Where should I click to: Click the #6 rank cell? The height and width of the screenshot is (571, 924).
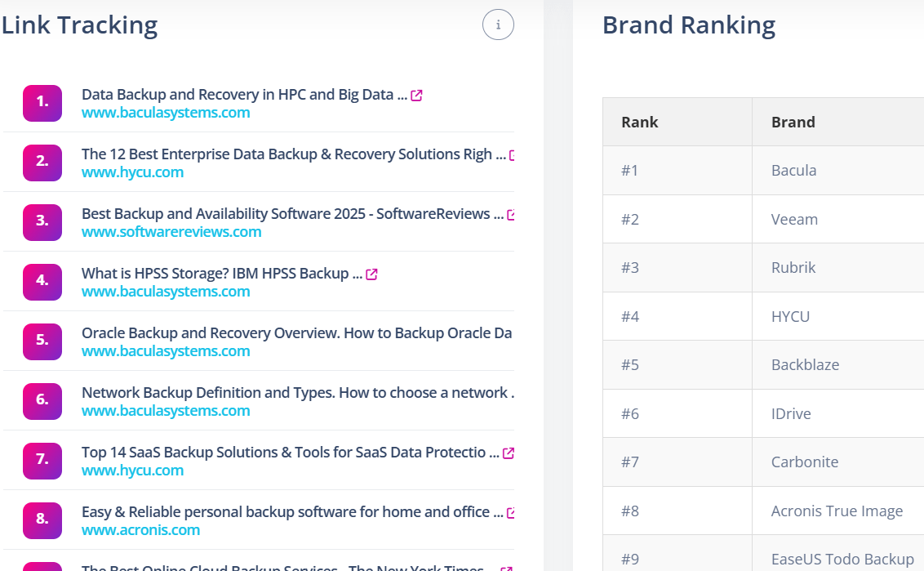click(x=677, y=414)
